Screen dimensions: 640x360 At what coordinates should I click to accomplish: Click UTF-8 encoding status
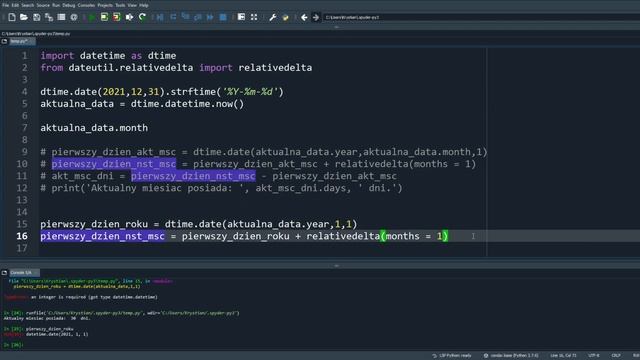point(594,356)
